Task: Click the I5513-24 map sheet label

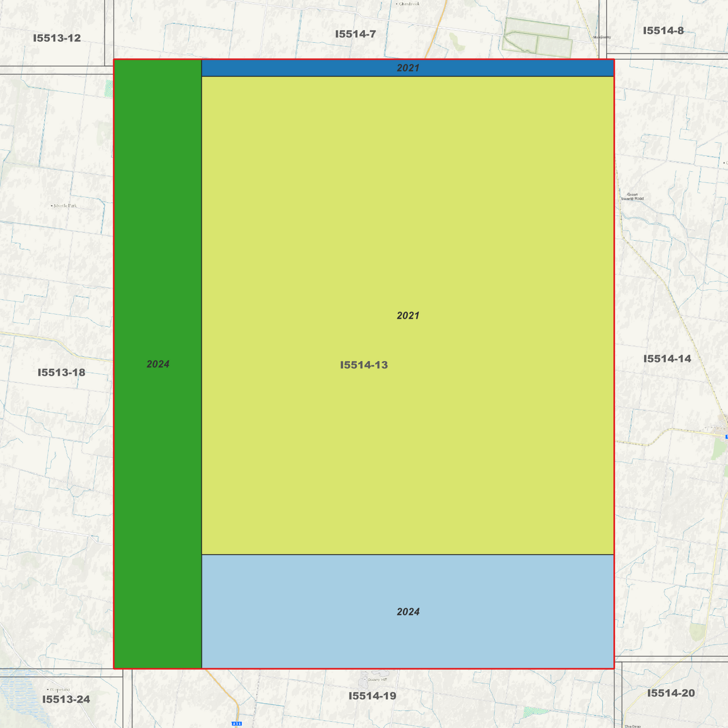Action: click(66, 699)
